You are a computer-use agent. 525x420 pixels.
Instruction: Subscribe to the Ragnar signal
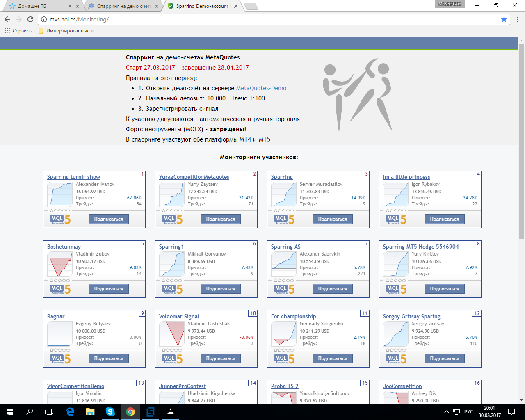click(109, 358)
